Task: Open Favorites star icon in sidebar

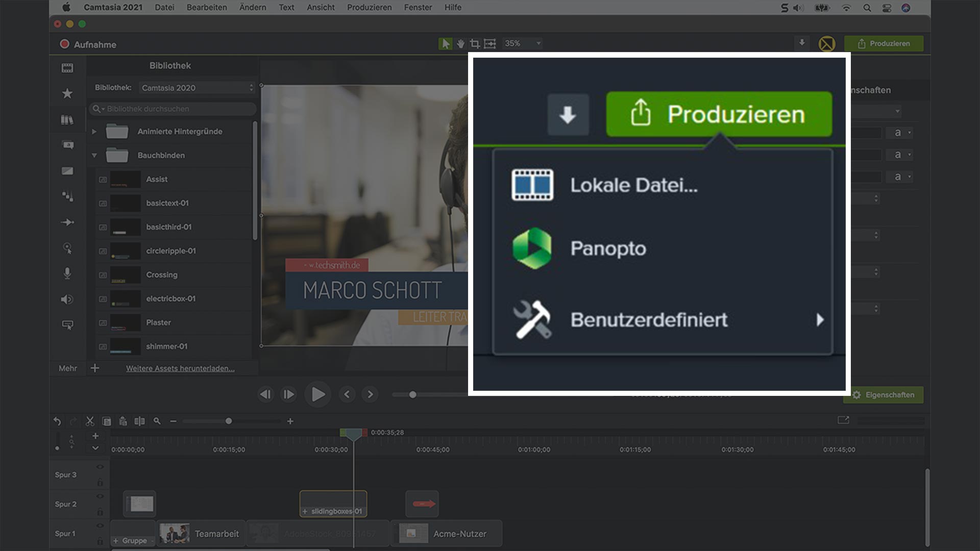Action: 67,93
